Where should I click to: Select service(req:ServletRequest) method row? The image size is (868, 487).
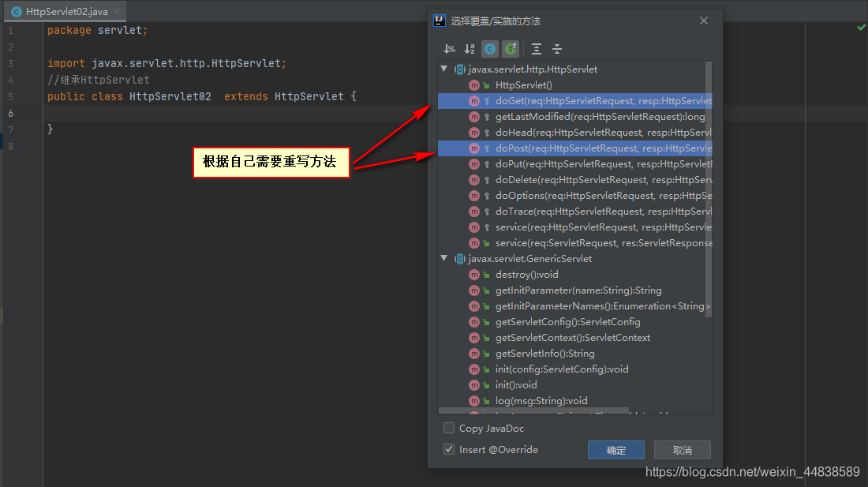(x=574, y=243)
